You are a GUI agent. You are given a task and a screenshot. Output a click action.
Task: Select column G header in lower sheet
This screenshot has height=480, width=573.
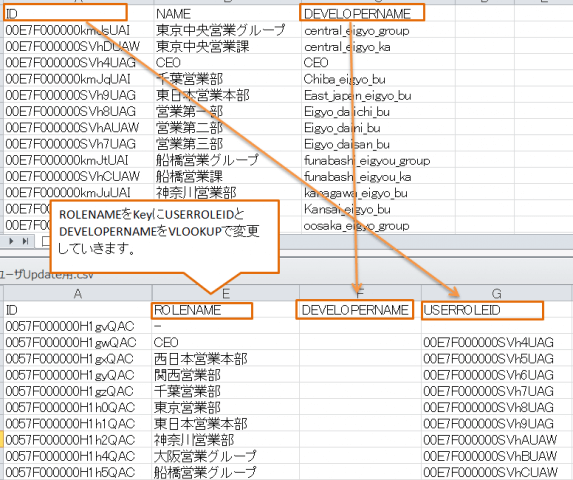tap(496, 294)
